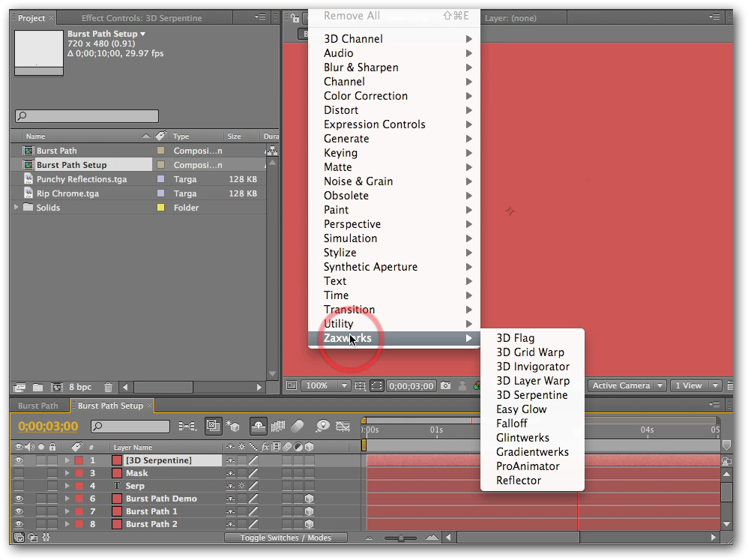The image size is (748, 560).
Task: Toggle Hide Shy Layers button in timeline
Action: 258,426
